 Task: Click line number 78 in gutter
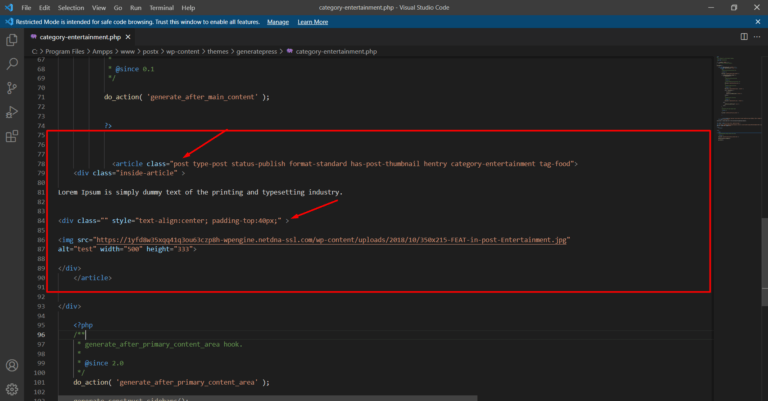pos(41,164)
